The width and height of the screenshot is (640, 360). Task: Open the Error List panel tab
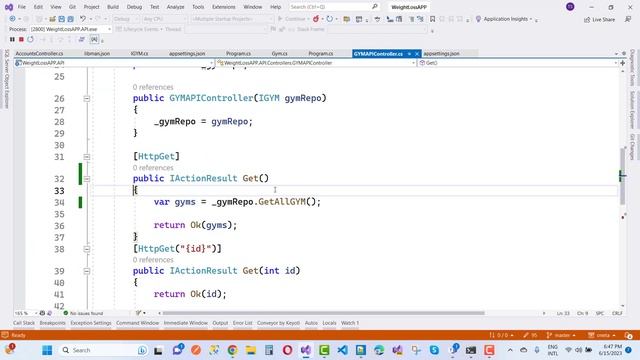242,323
